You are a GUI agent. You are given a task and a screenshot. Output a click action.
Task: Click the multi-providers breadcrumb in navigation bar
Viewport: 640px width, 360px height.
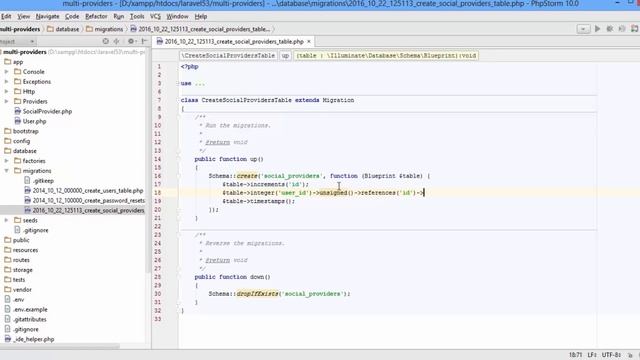(20, 29)
